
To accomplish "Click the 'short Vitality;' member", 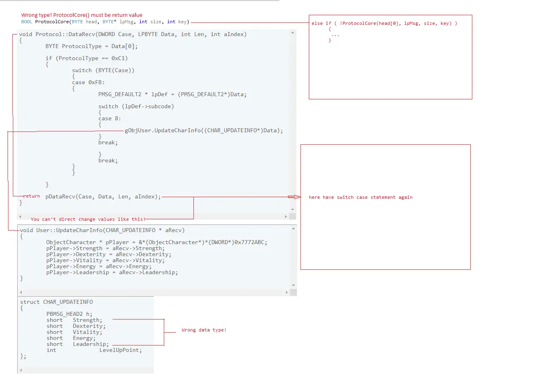I will (x=74, y=332).
